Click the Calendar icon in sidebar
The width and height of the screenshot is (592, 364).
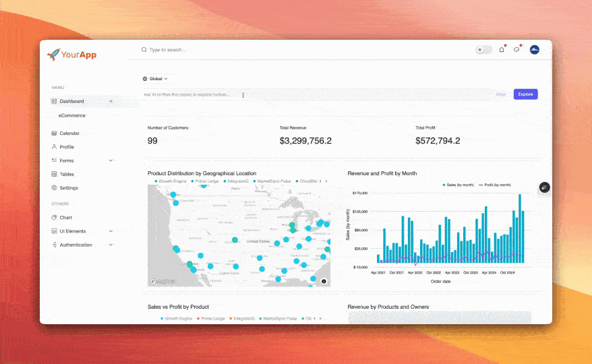tap(54, 133)
